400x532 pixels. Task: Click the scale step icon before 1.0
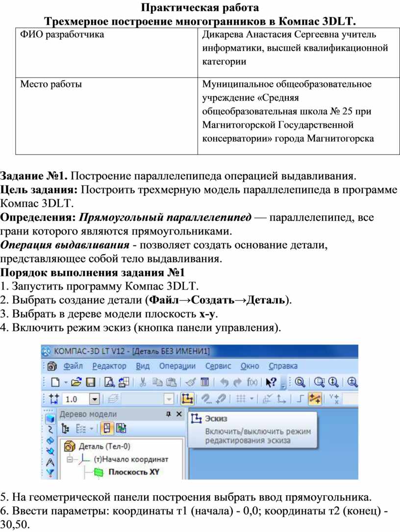(54, 399)
